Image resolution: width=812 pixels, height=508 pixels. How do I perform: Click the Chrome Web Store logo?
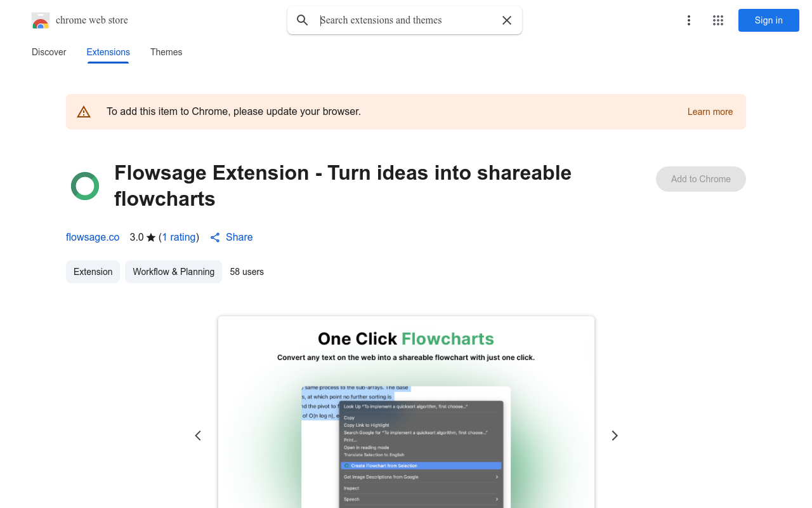click(41, 20)
